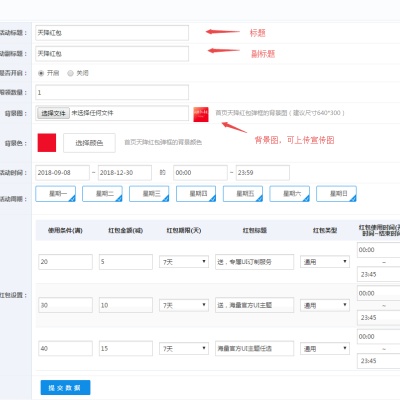Click the blue 提交数据 submit button

coord(65,388)
